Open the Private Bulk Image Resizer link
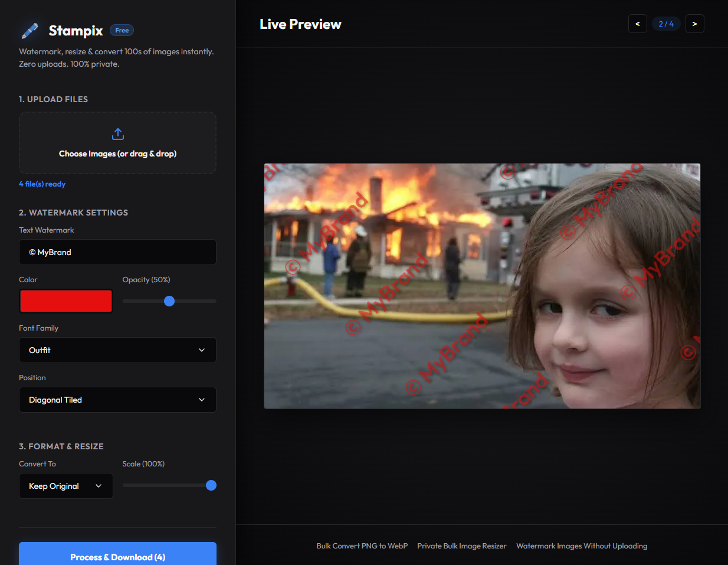Viewport: 728px width, 565px height. pos(462,546)
